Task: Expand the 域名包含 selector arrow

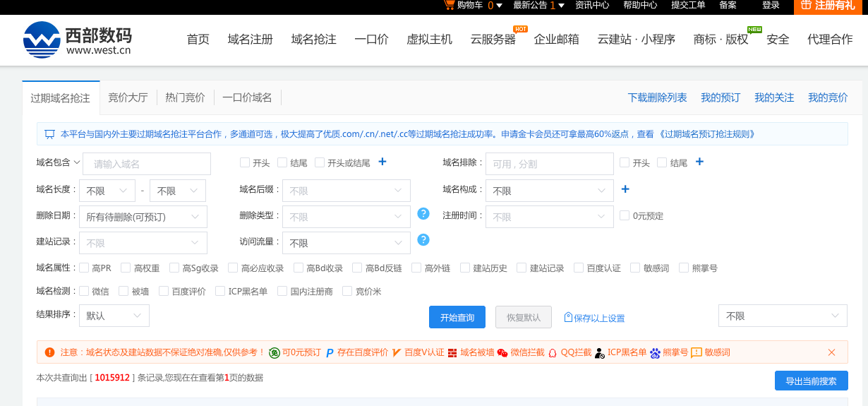Action: click(77, 162)
